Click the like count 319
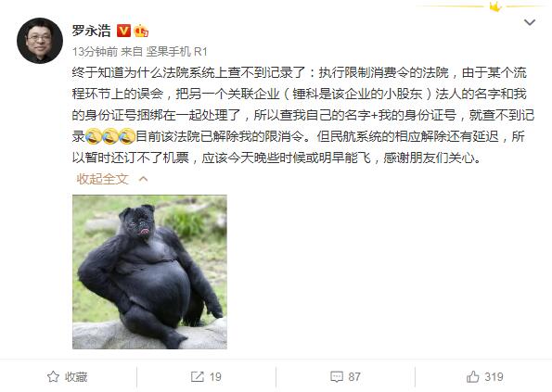 coord(494,376)
